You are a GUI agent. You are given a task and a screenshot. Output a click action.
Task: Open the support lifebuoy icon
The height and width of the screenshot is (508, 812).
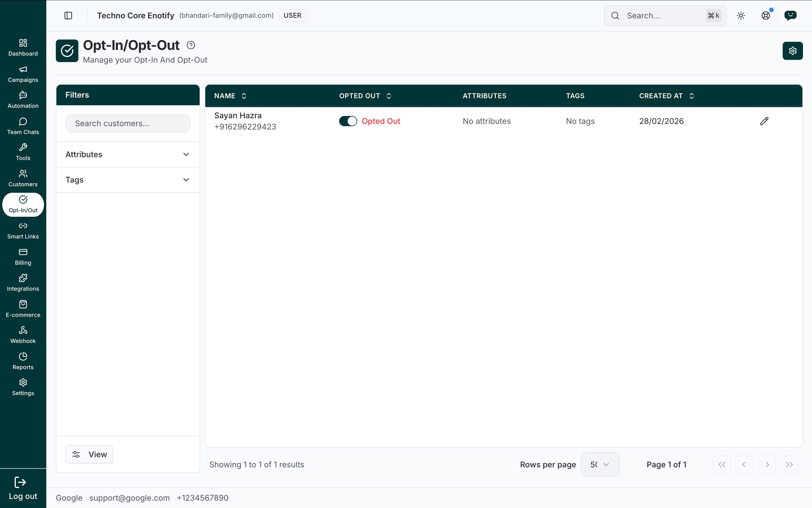766,16
